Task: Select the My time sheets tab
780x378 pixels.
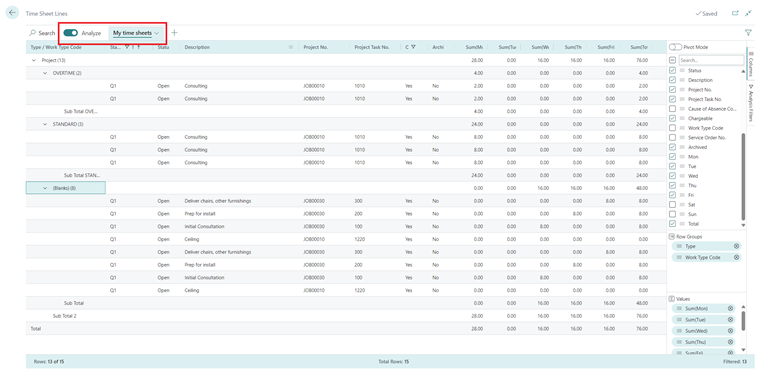Action: [132, 33]
